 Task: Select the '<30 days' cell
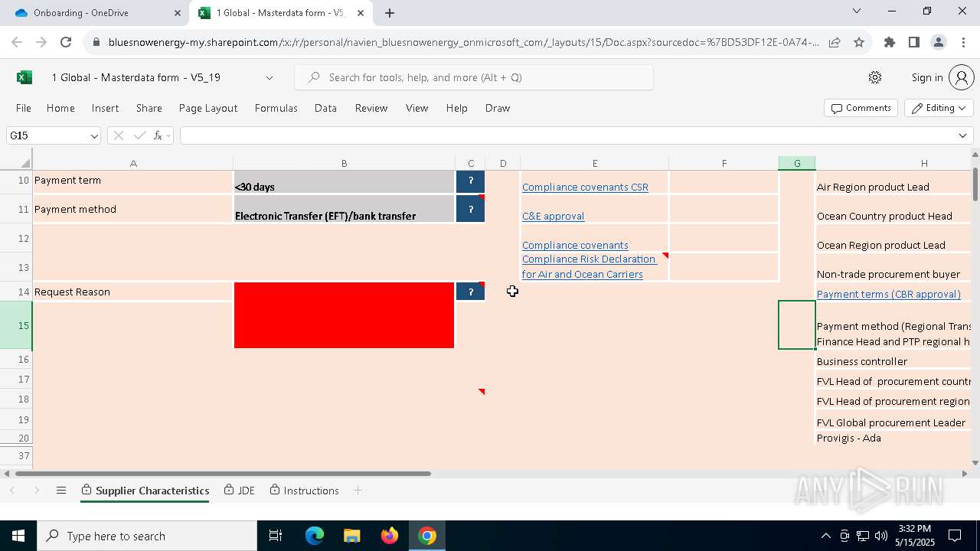[344, 181]
